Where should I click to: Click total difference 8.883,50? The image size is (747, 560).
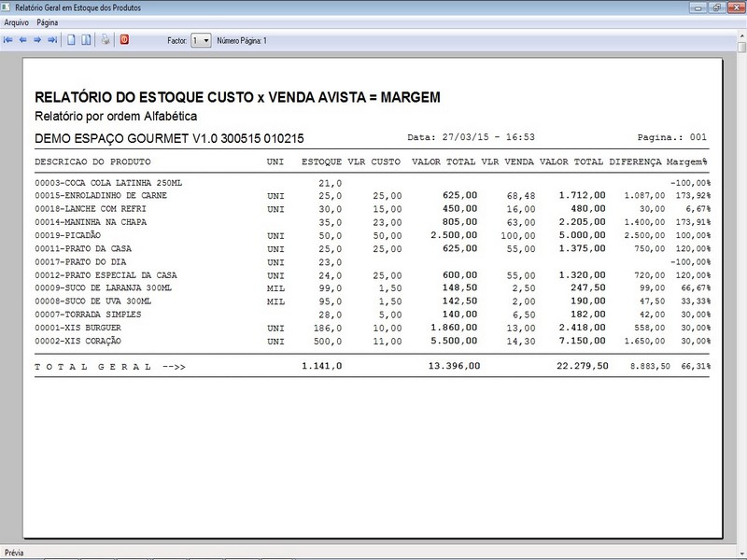[650, 366]
